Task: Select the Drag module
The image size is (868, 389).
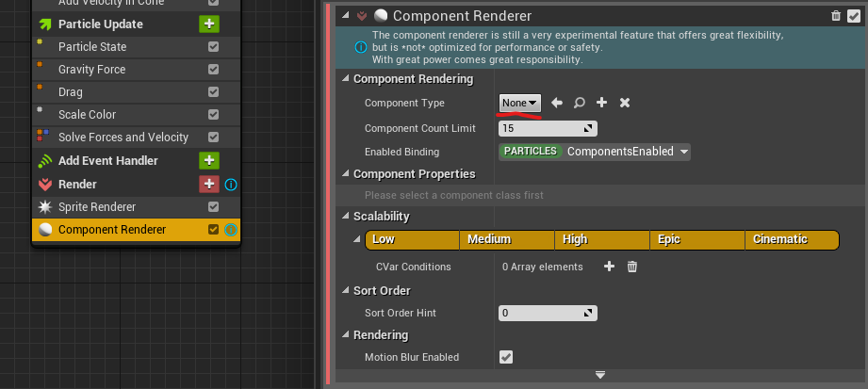Action: click(136, 92)
